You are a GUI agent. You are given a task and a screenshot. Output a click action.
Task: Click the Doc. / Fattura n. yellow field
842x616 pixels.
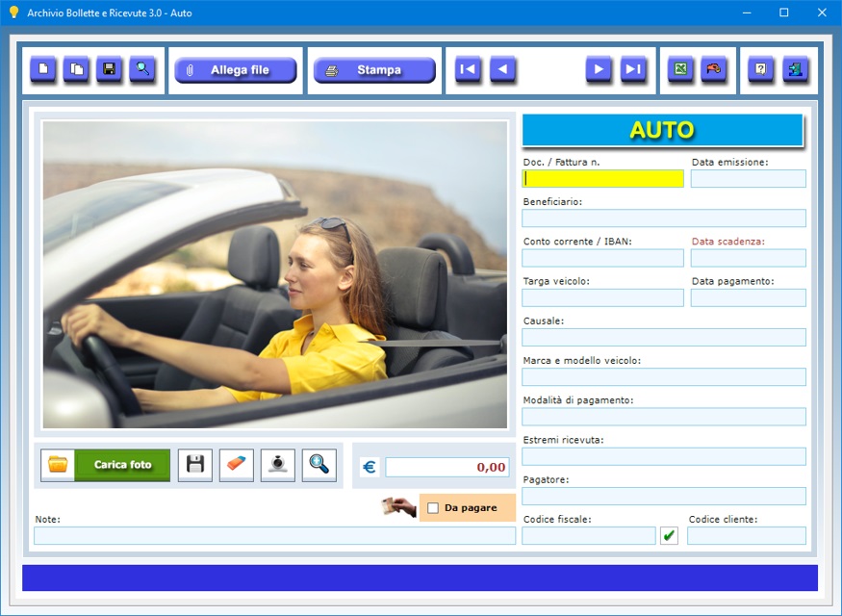pos(602,178)
